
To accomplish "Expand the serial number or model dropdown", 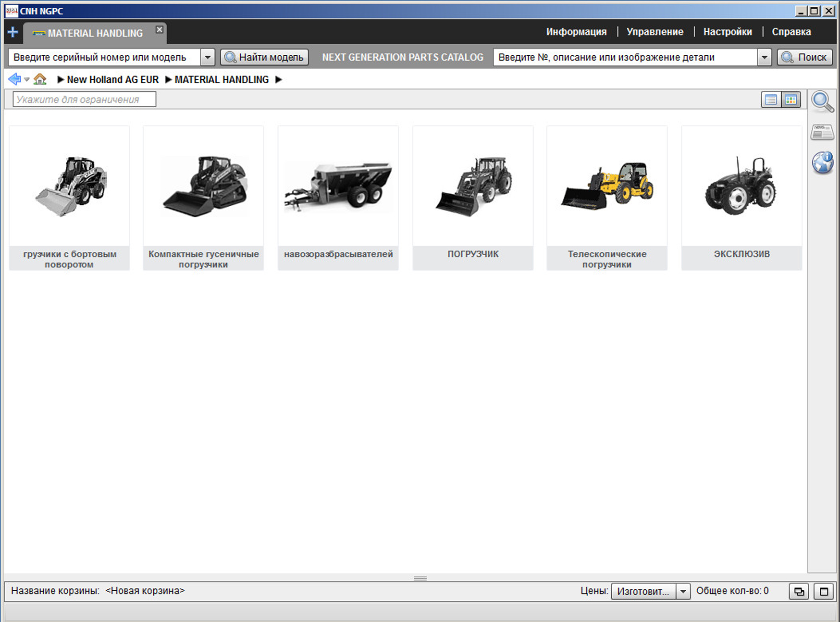I will click(207, 57).
